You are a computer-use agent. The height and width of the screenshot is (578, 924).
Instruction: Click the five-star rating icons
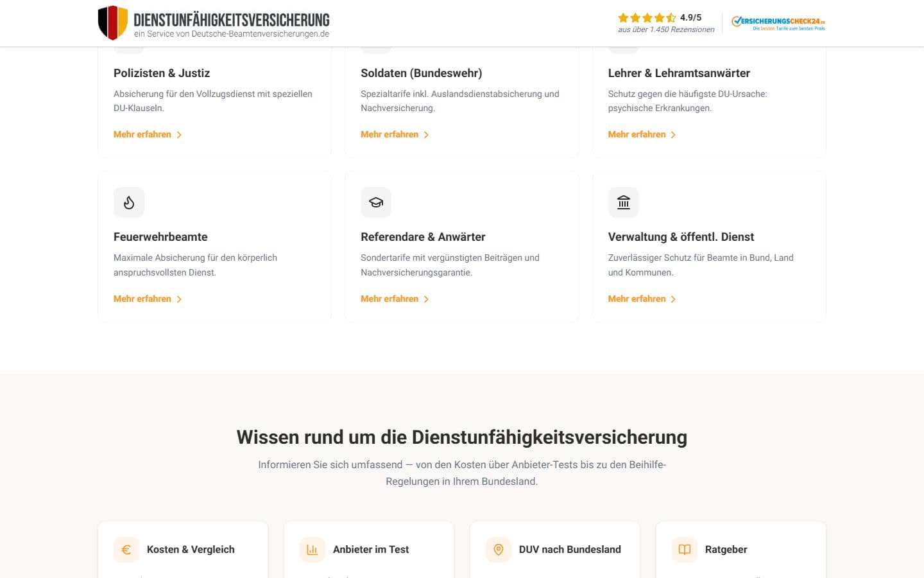(x=647, y=18)
